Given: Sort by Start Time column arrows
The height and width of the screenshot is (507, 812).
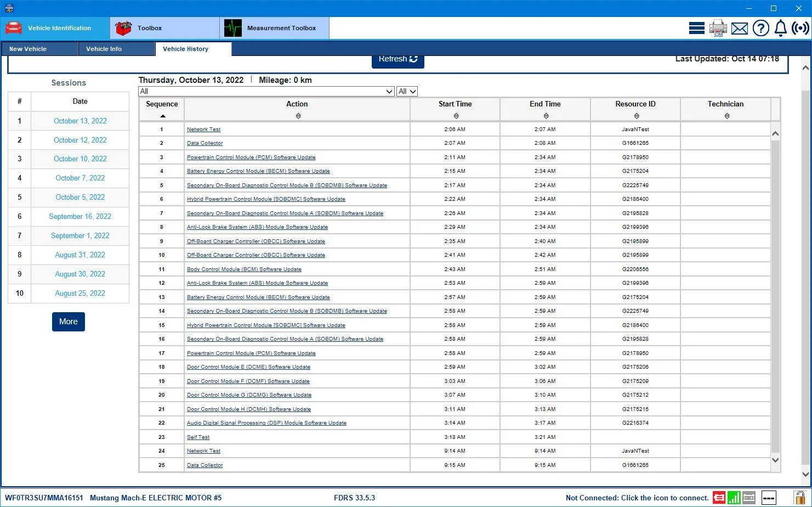Looking at the screenshot, I should pyautogui.click(x=456, y=116).
